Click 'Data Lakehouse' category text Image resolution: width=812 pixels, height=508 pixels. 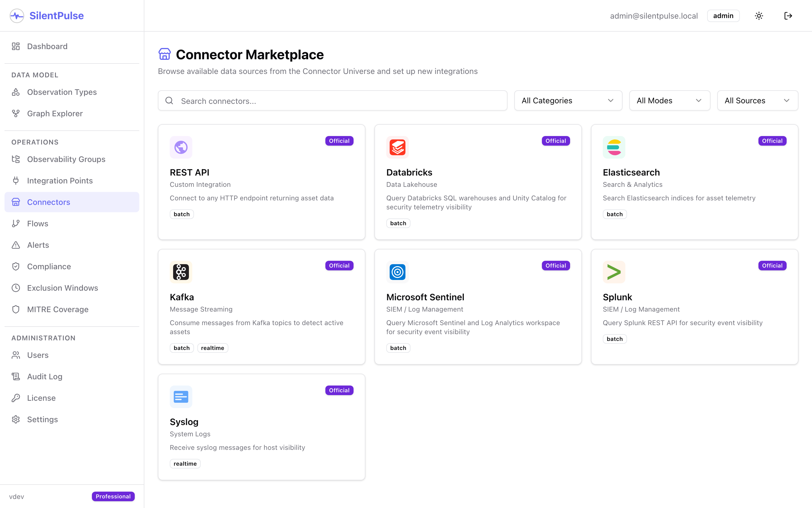coord(411,185)
